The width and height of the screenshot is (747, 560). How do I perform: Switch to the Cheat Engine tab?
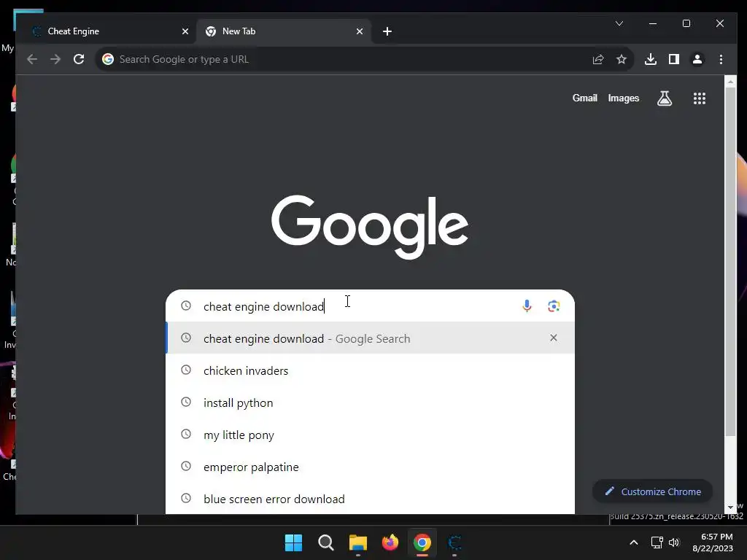click(x=107, y=31)
